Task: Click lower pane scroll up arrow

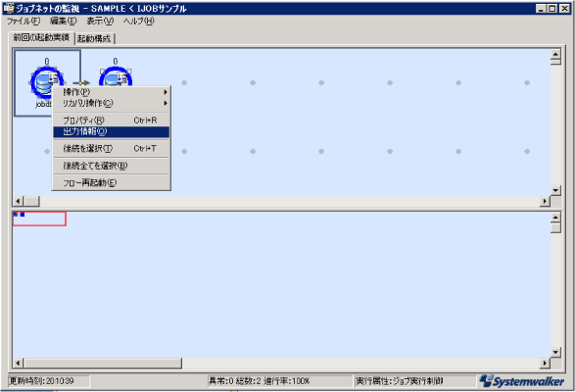Action: (555, 218)
